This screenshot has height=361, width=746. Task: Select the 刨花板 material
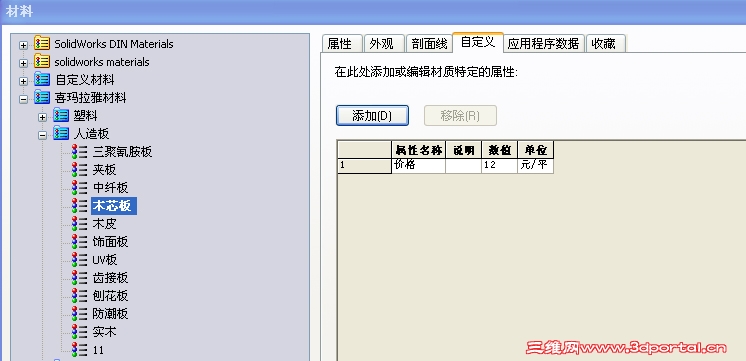tap(110, 296)
